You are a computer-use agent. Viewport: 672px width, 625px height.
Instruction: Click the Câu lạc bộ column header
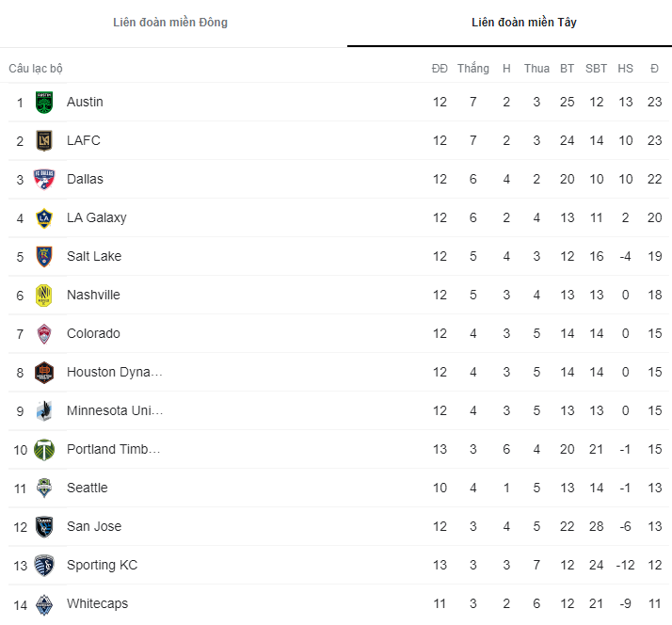[36, 69]
